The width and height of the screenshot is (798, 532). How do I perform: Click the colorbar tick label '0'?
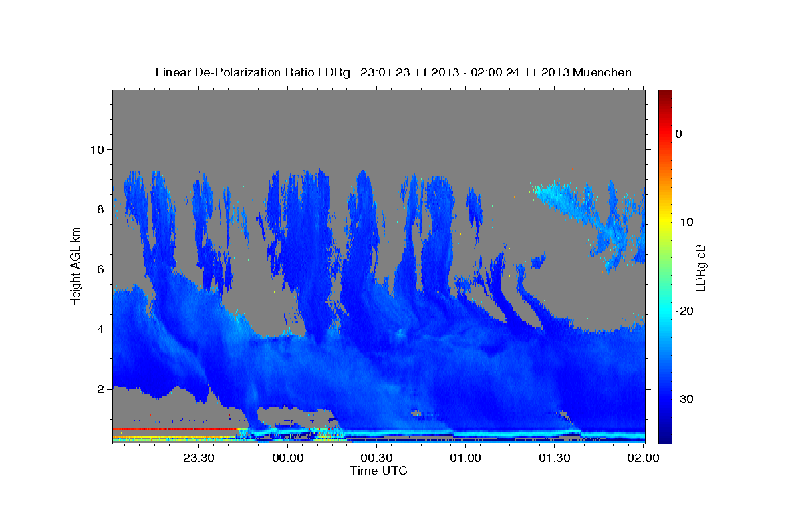pyautogui.click(x=678, y=134)
